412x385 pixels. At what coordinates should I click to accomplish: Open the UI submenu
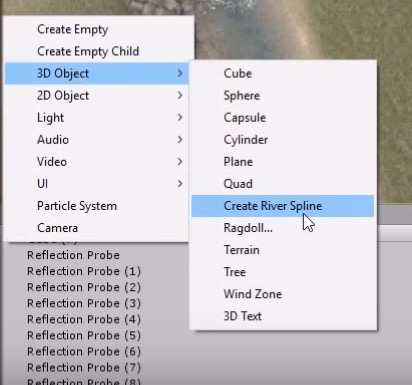click(x=97, y=184)
